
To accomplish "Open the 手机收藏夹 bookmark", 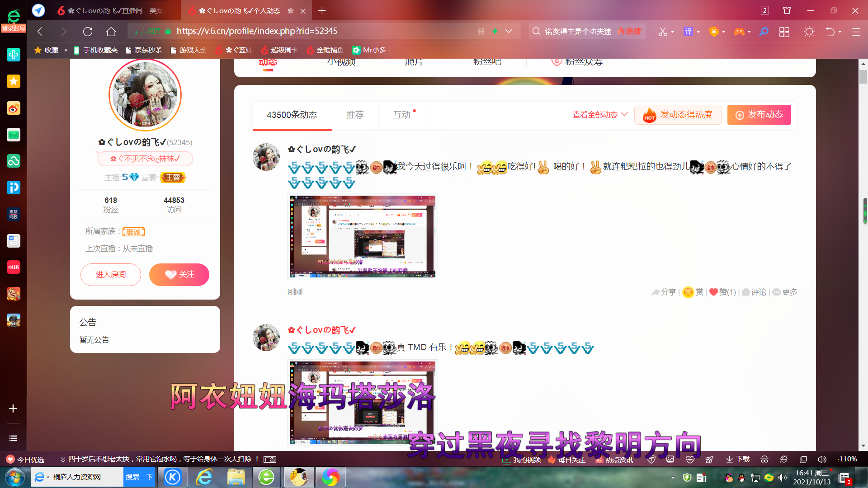I will click(x=95, y=50).
